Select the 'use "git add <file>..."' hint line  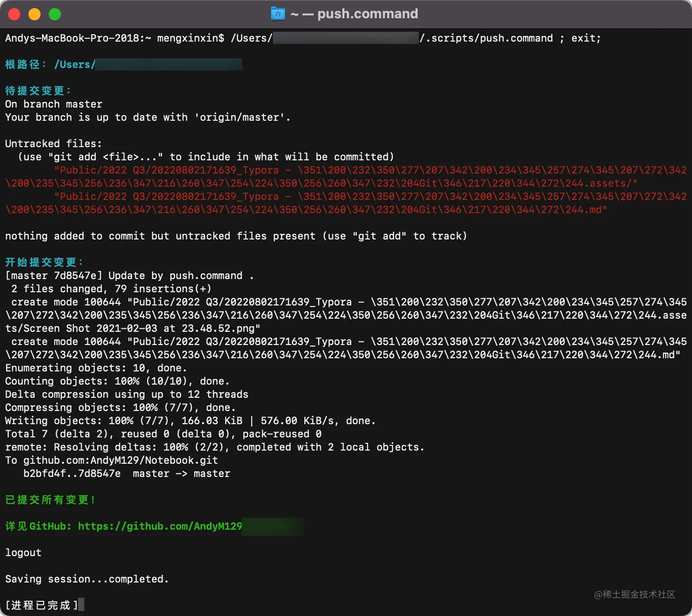(206, 157)
